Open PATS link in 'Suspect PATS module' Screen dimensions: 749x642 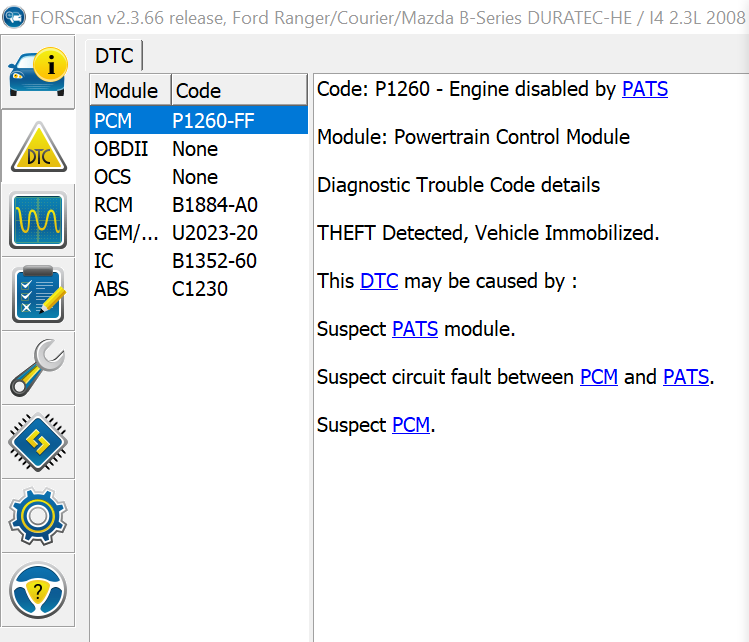tap(415, 329)
